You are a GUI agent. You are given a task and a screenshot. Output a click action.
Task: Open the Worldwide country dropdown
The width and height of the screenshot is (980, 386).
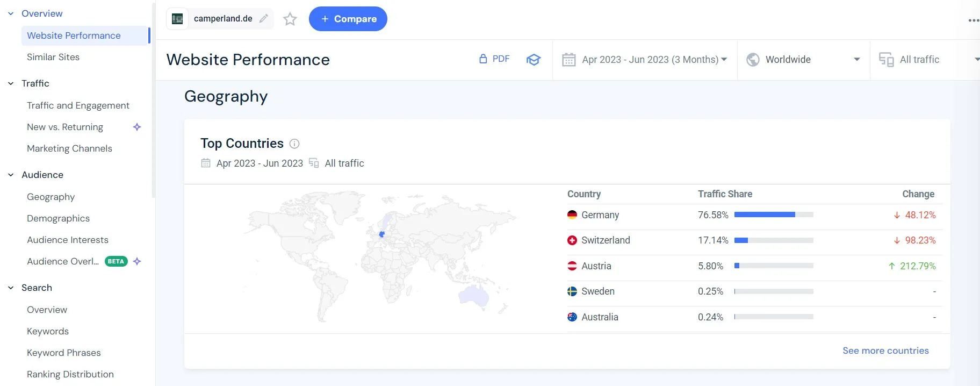click(x=803, y=60)
